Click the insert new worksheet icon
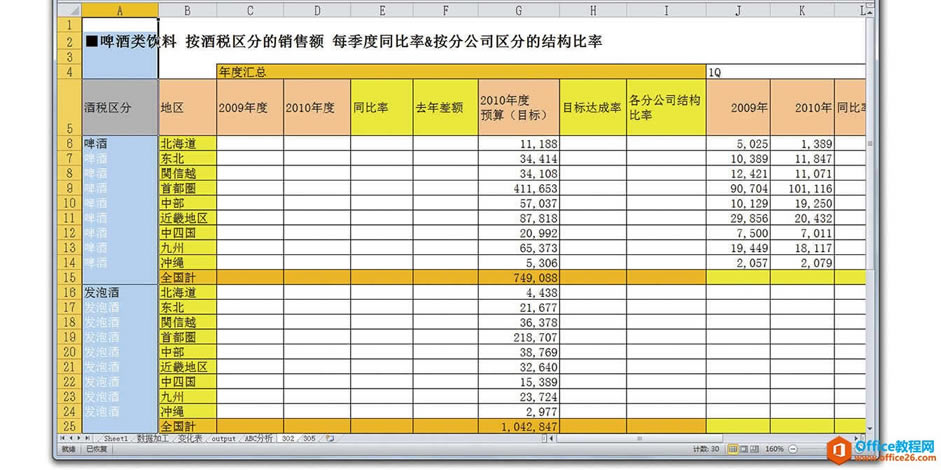The width and height of the screenshot is (941, 470). [x=329, y=438]
